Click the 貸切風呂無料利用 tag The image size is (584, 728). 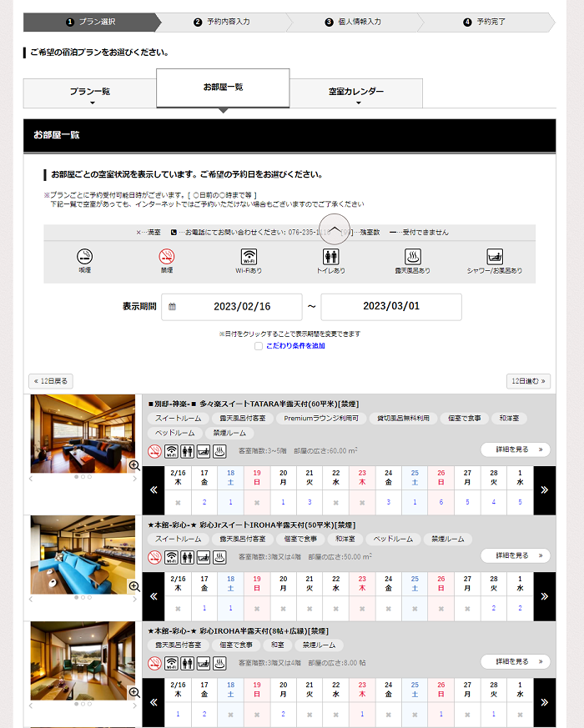[x=403, y=419]
